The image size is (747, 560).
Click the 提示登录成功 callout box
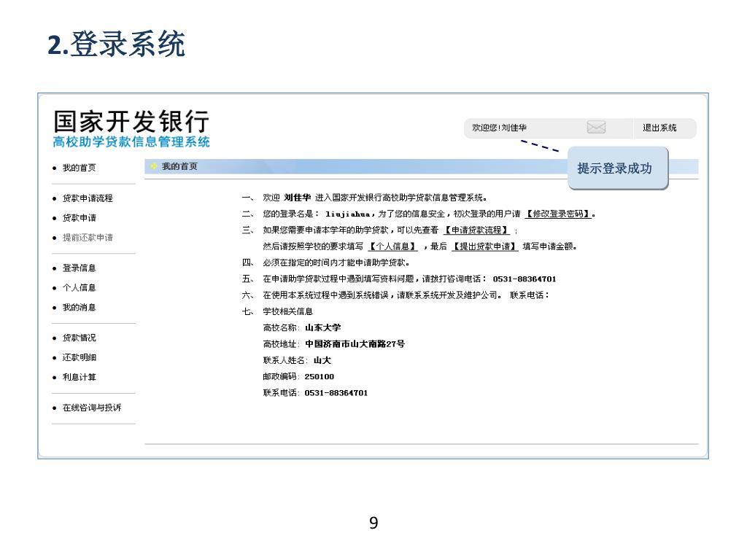614,168
